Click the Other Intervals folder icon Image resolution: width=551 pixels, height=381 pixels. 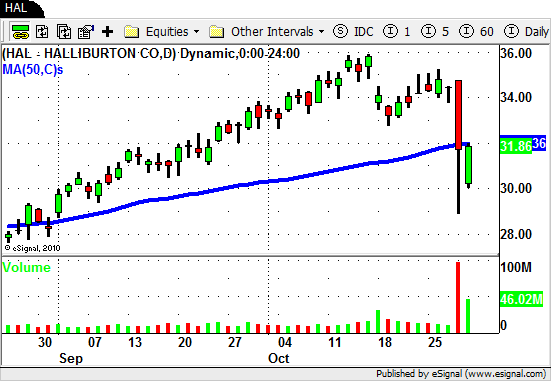216,32
